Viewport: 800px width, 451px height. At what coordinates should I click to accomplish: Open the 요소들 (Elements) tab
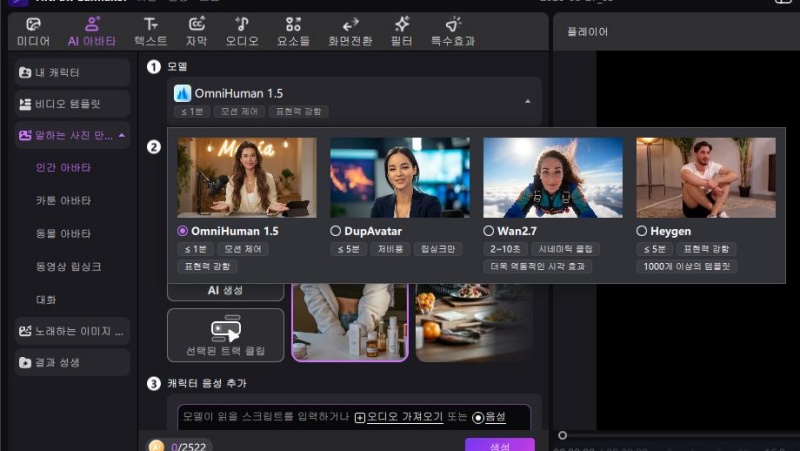point(293,32)
